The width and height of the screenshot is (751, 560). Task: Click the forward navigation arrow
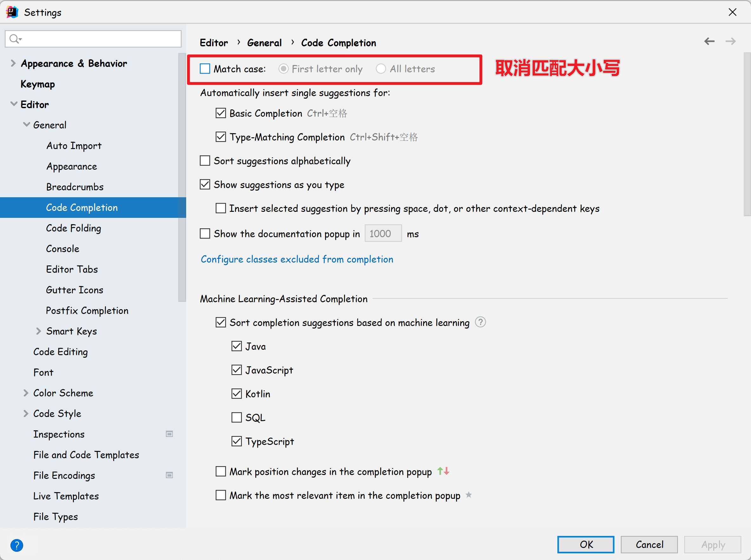tap(730, 41)
